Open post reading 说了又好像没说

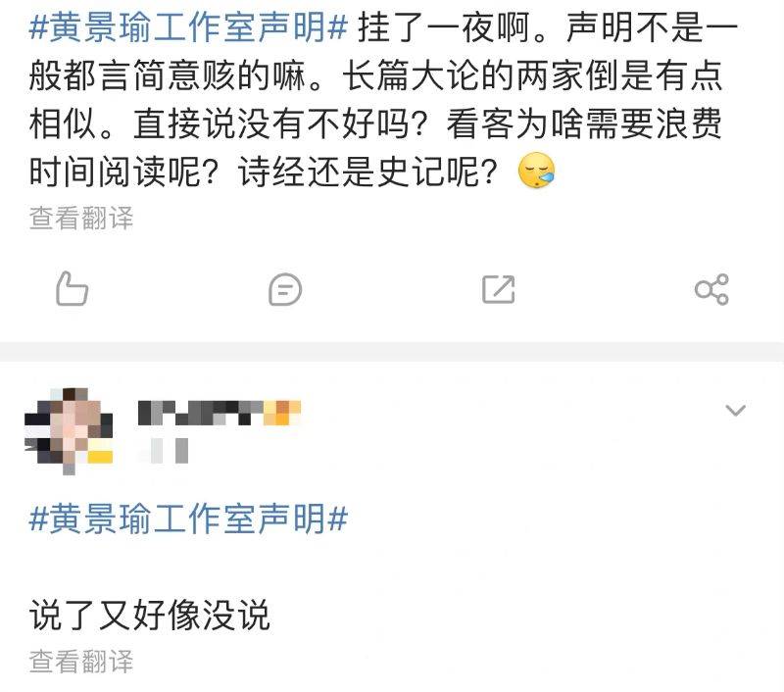tap(150, 615)
